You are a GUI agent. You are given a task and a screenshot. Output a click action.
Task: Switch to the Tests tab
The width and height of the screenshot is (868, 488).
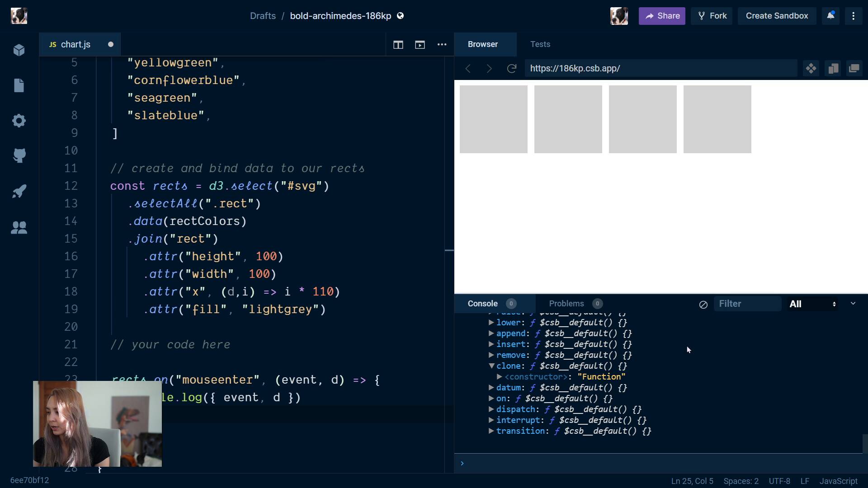[x=540, y=44]
